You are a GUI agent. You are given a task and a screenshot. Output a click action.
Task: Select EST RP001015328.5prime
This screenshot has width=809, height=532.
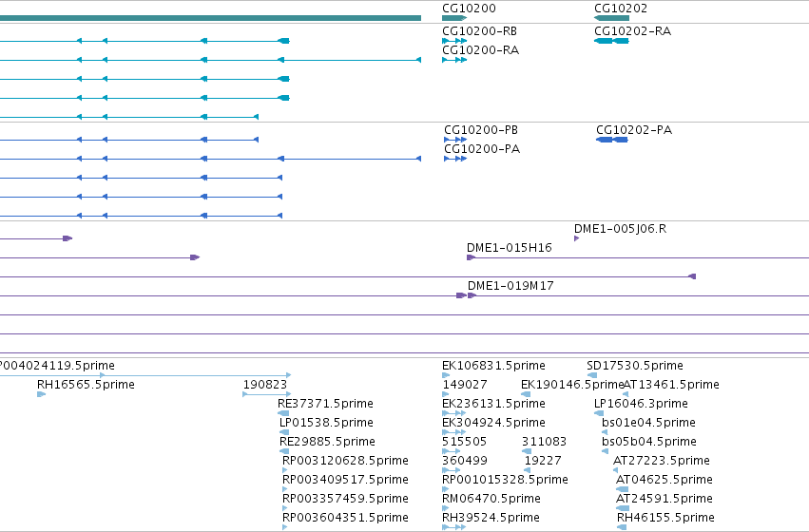(505, 480)
